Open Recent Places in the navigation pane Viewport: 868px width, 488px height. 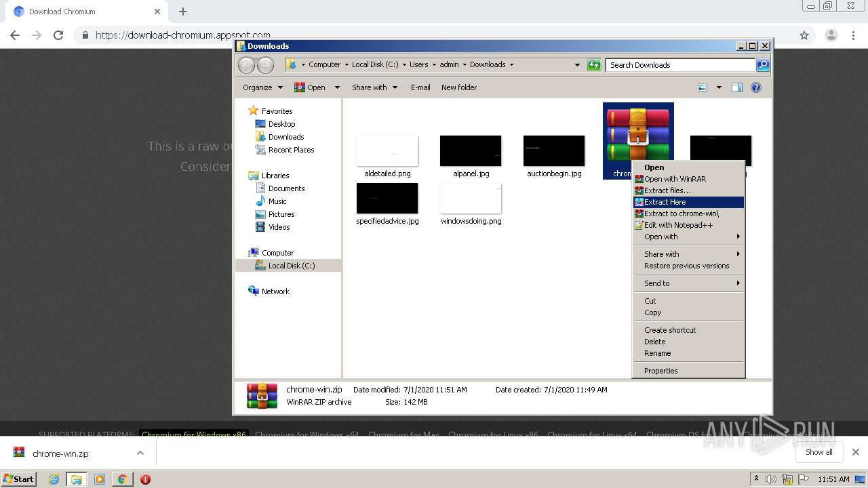[291, 150]
